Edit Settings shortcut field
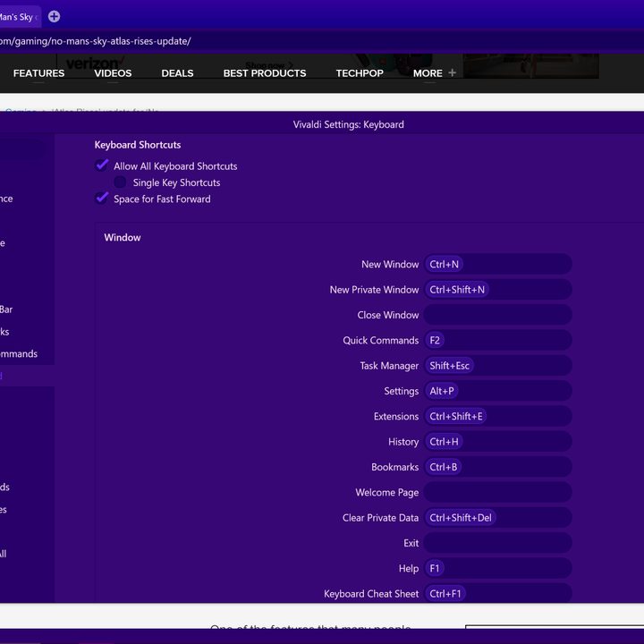The height and width of the screenshot is (644, 644). pos(498,391)
